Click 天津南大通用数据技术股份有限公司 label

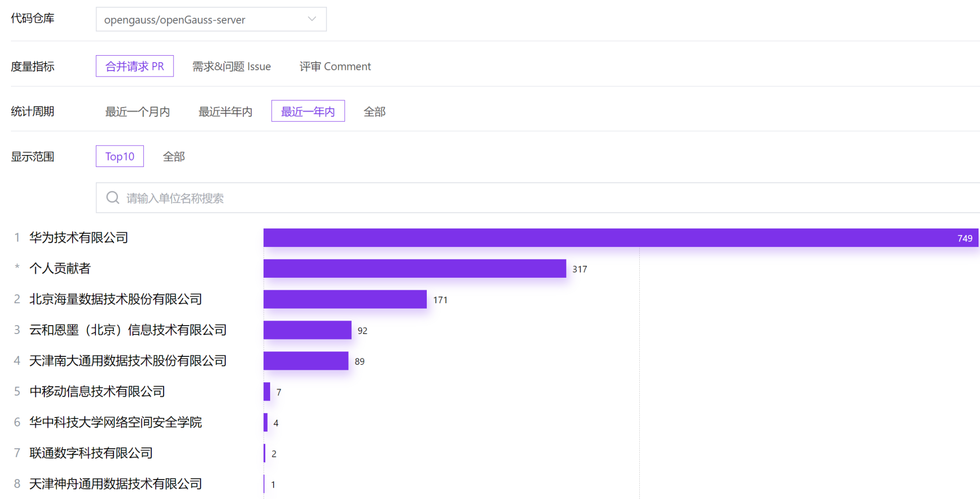point(128,361)
